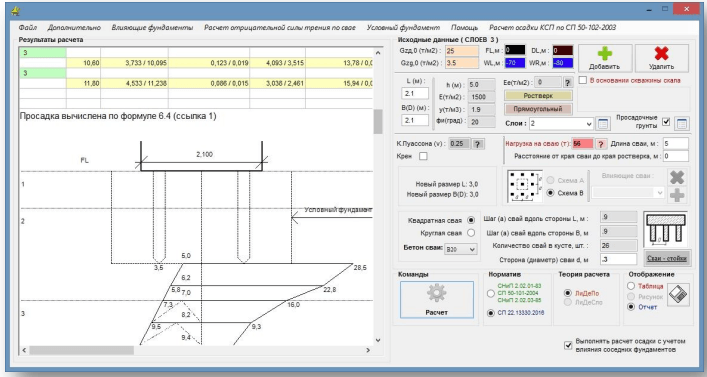
Task: Click the Прямоугольный button
Action: coord(538,109)
